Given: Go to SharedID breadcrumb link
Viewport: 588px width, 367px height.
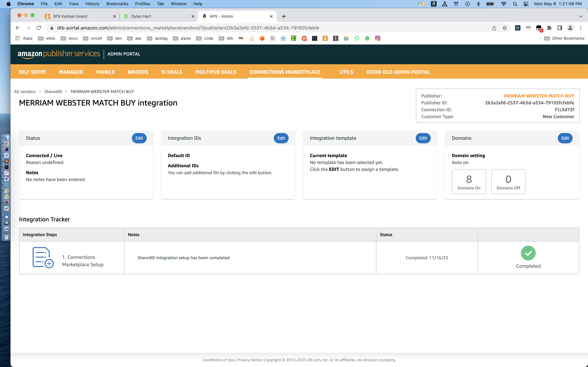Looking at the screenshot, I should coord(53,92).
